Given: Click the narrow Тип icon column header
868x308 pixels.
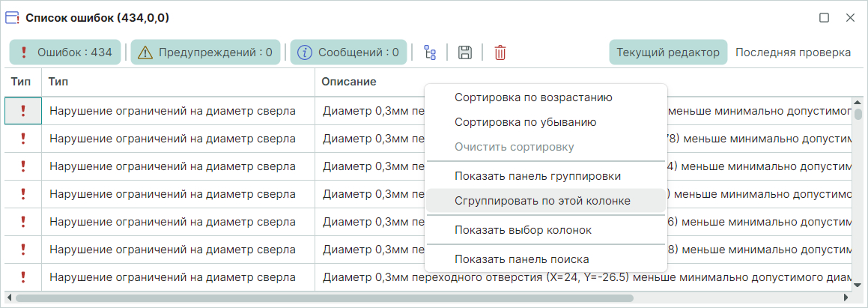Looking at the screenshot, I should [22, 82].
